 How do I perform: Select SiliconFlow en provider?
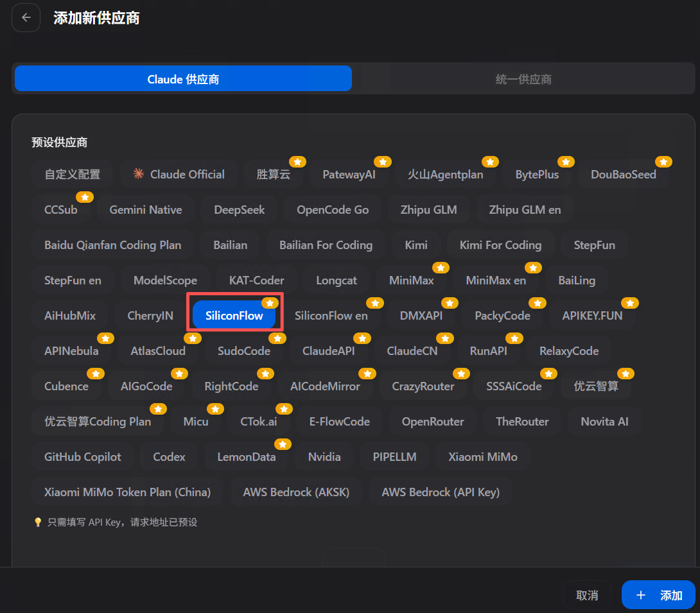coord(331,315)
